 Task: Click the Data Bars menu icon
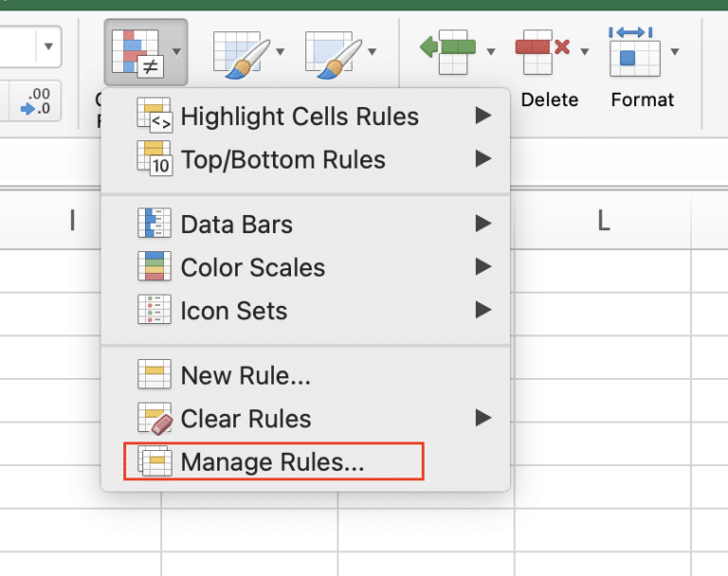pyautogui.click(x=154, y=225)
